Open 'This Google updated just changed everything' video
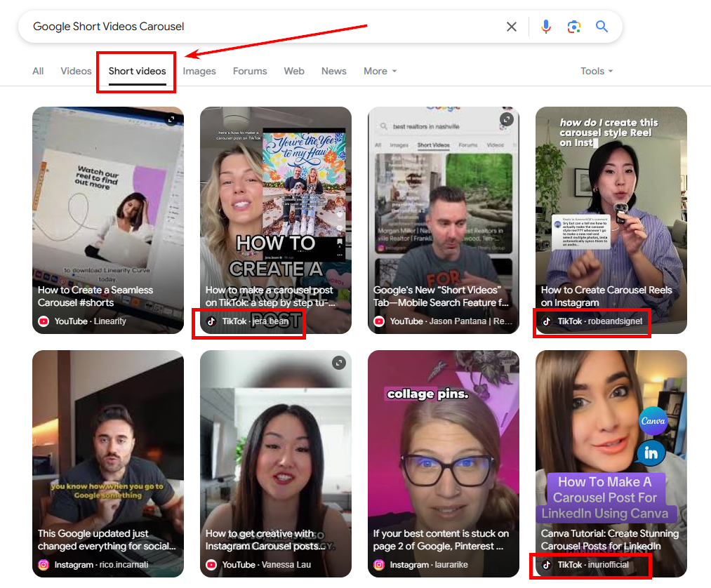711x588 pixels. 107,540
